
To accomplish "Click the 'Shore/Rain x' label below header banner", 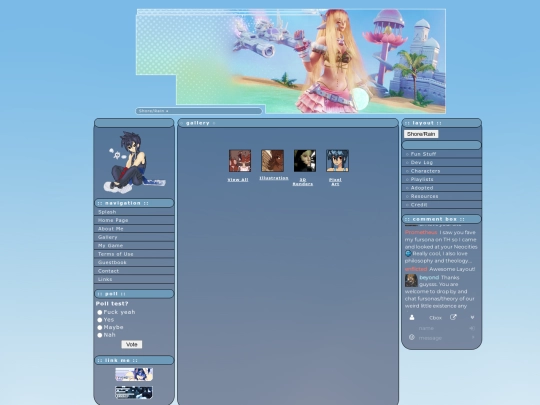I will coord(154,111).
